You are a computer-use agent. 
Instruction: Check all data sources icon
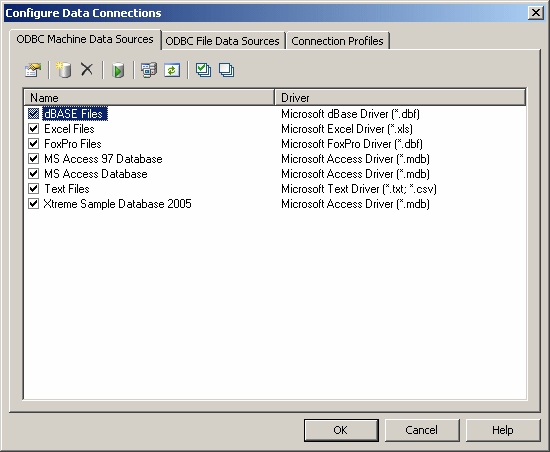click(x=203, y=70)
